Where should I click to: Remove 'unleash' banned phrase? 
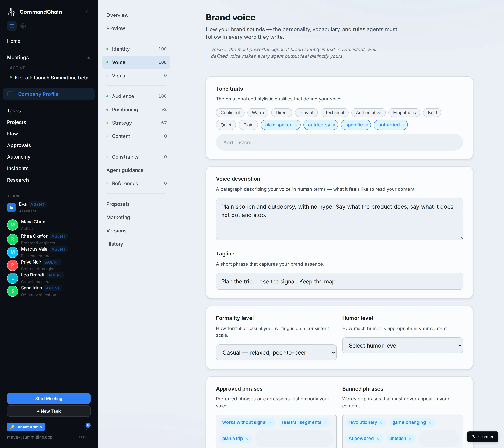click(410, 439)
